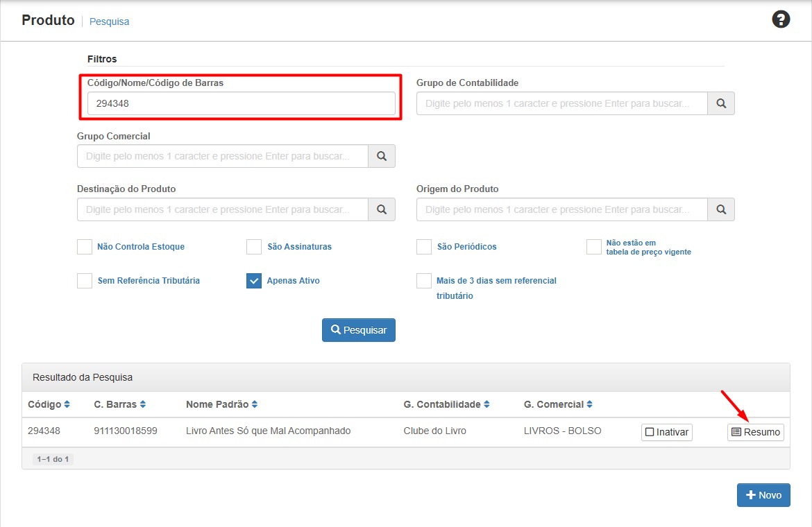
Task: Check the São Assinaturas filter
Action: (x=254, y=247)
